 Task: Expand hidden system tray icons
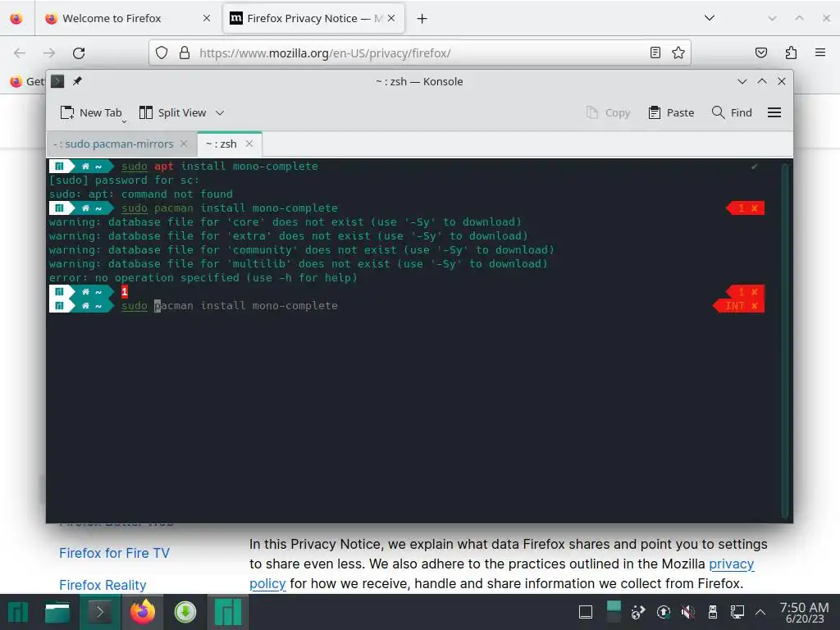(x=760, y=612)
